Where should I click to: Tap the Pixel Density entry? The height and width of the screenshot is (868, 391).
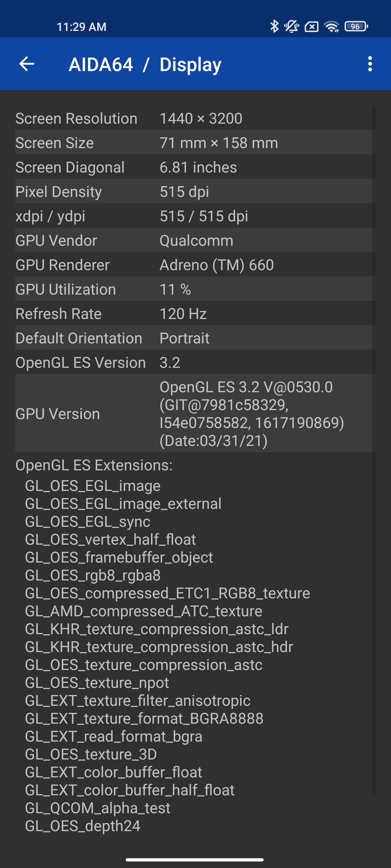coord(194,192)
